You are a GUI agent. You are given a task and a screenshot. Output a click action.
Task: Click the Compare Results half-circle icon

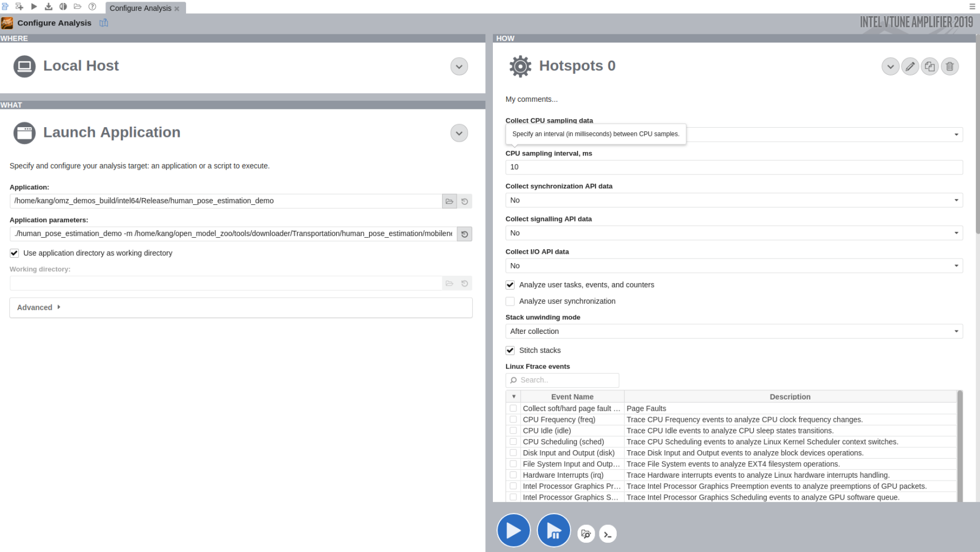[63, 7]
